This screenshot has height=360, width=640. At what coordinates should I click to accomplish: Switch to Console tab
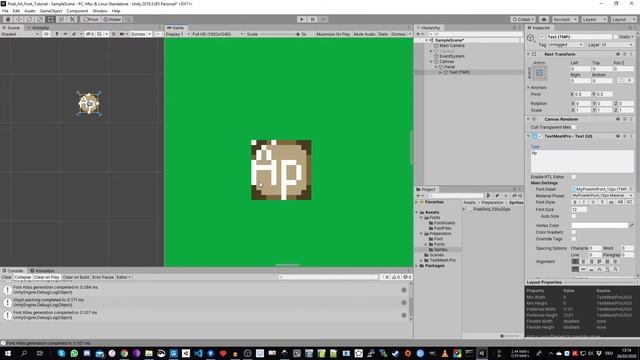click(13, 271)
